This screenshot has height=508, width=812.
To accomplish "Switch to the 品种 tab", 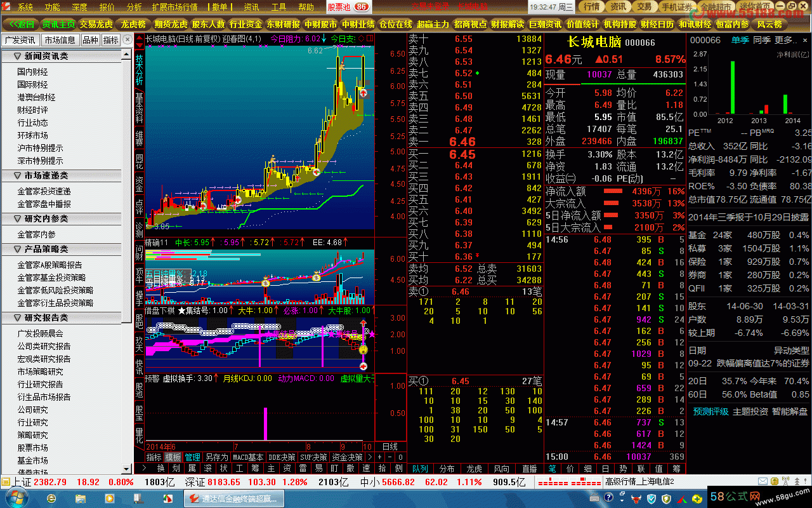I will point(91,39).
